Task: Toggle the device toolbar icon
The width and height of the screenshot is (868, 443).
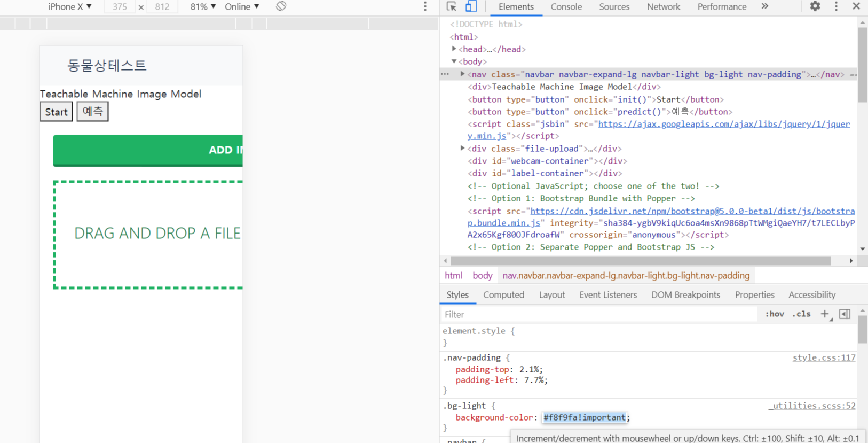Action: tap(471, 6)
